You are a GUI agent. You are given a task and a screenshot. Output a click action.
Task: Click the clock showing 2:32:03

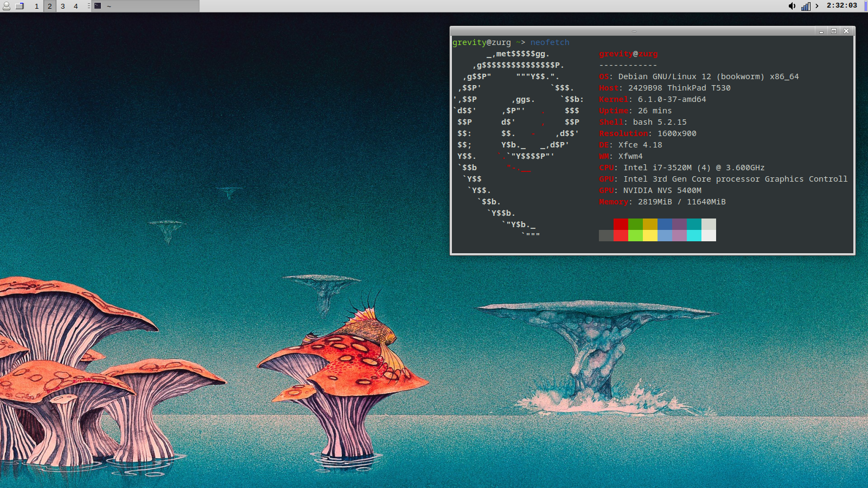[842, 5]
